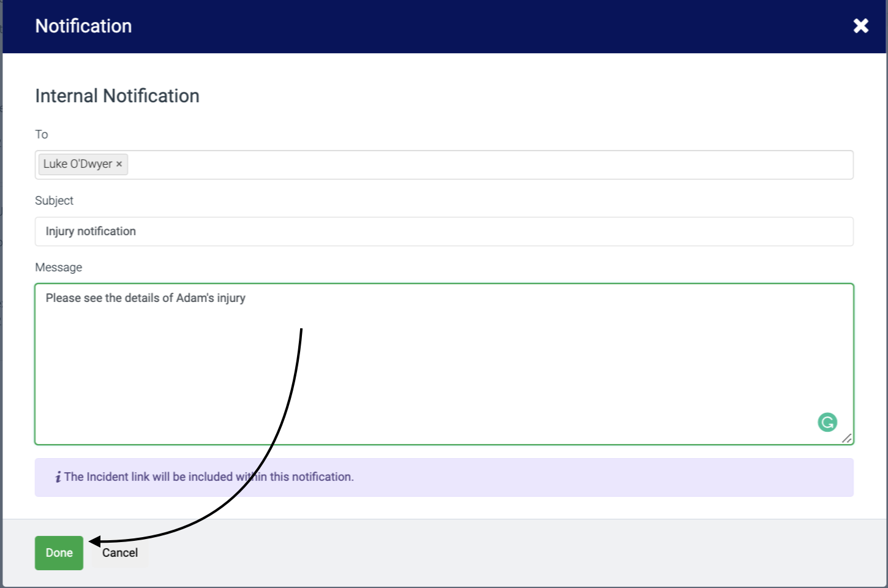Cancel the internal notification
Screen dimensions: 888x588
(x=120, y=552)
